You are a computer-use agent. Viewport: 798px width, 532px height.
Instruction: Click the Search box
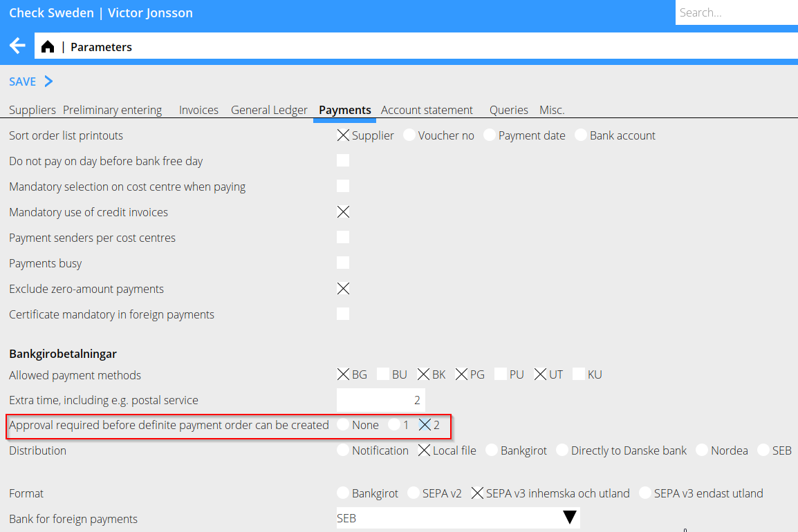click(736, 12)
